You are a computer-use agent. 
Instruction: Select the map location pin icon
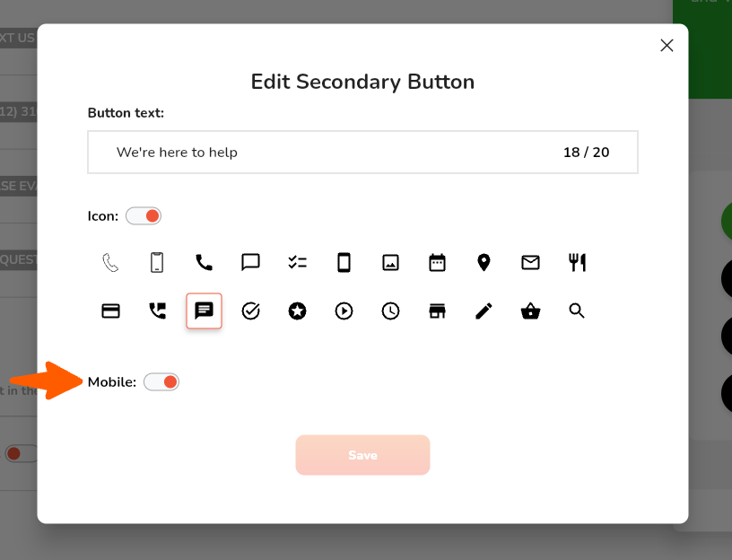pos(484,262)
